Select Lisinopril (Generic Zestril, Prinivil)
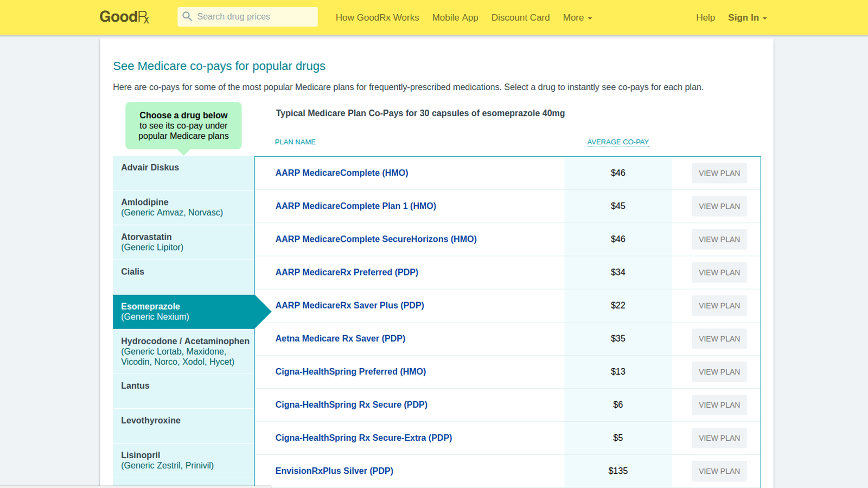 [183, 460]
